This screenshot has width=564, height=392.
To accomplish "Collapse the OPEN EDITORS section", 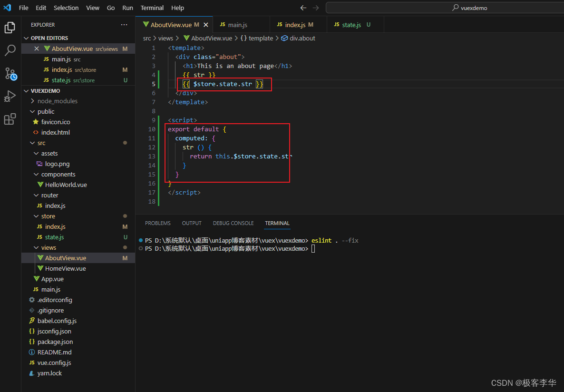I will click(x=49, y=38).
